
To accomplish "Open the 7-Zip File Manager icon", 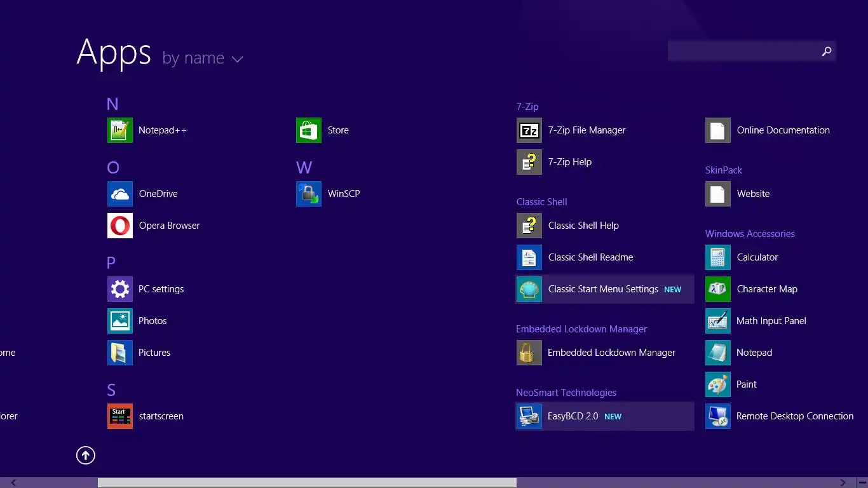I will pyautogui.click(x=529, y=130).
